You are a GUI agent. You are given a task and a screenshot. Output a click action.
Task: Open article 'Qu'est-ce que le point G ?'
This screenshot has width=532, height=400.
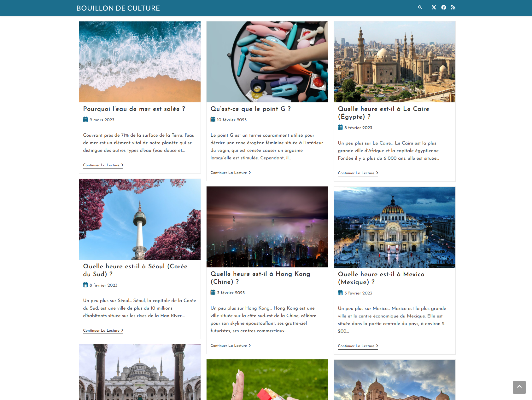[x=251, y=109]
